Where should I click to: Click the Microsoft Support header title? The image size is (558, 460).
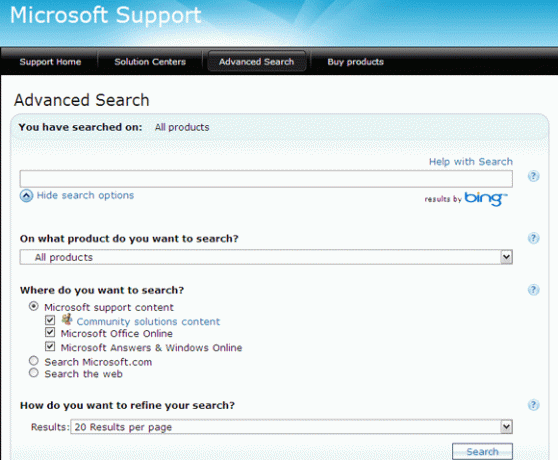pyautogui.click(x=106, y=16)
